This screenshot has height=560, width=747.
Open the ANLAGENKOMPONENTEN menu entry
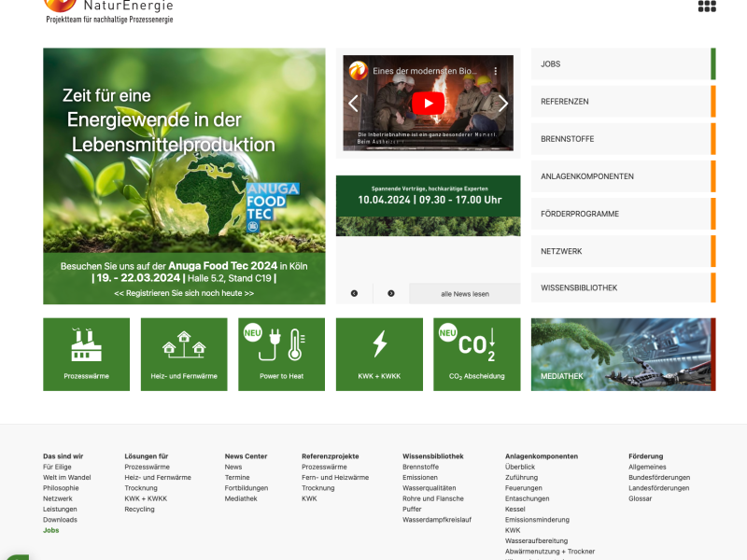click(x=623, y=176)
